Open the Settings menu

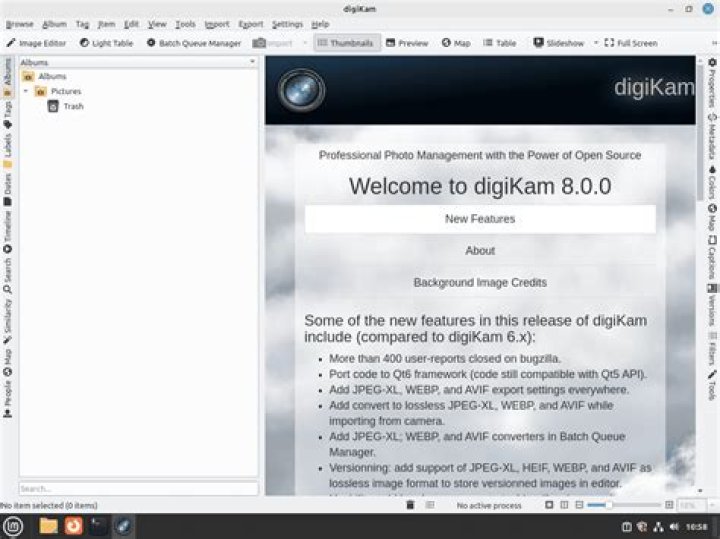(287, 24)
